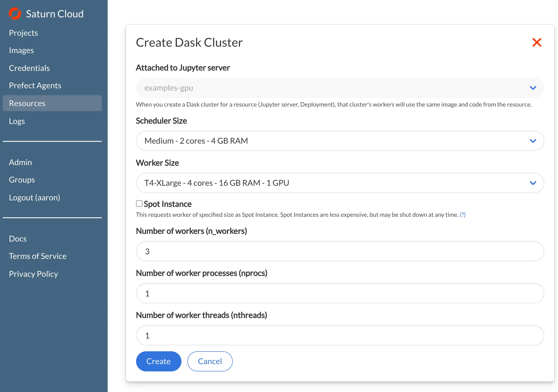Navigate to Prefect Agents
Viewport: 558px width, 392px height.
pos(35,86)
